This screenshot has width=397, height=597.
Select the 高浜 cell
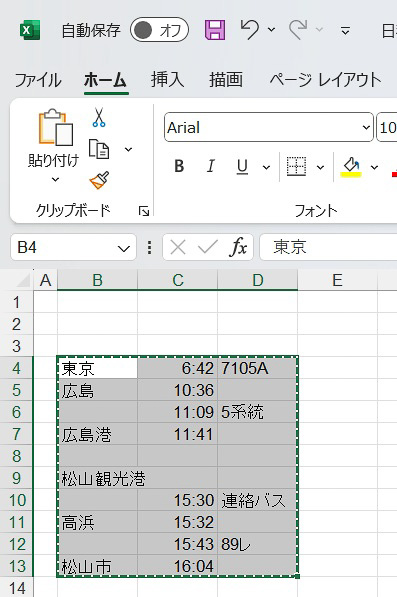point(97,522)
